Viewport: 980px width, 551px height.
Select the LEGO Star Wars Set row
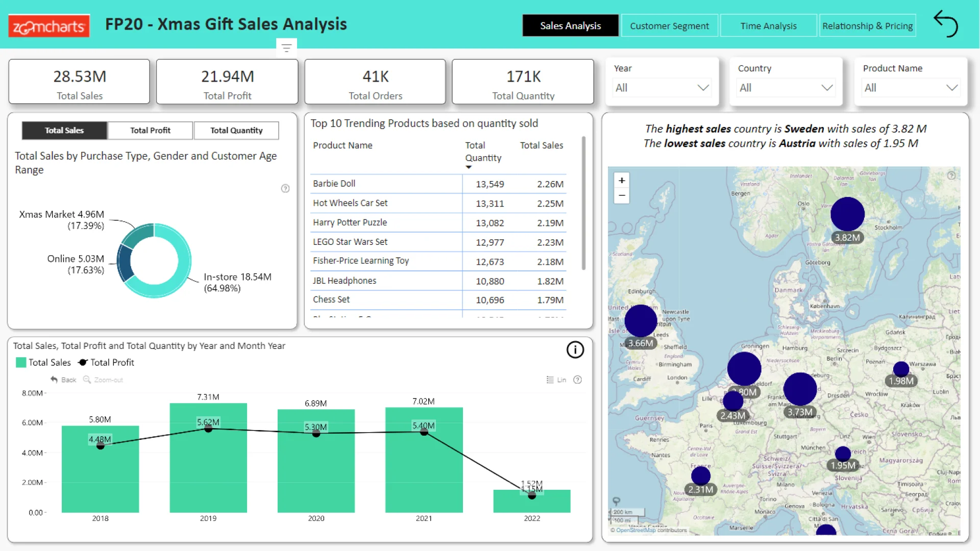click(438, 242)
